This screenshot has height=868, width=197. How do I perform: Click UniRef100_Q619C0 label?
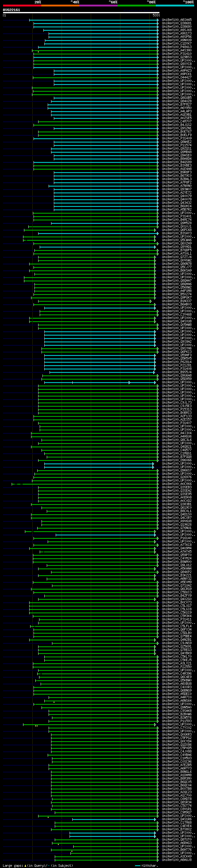click(177, 507)
